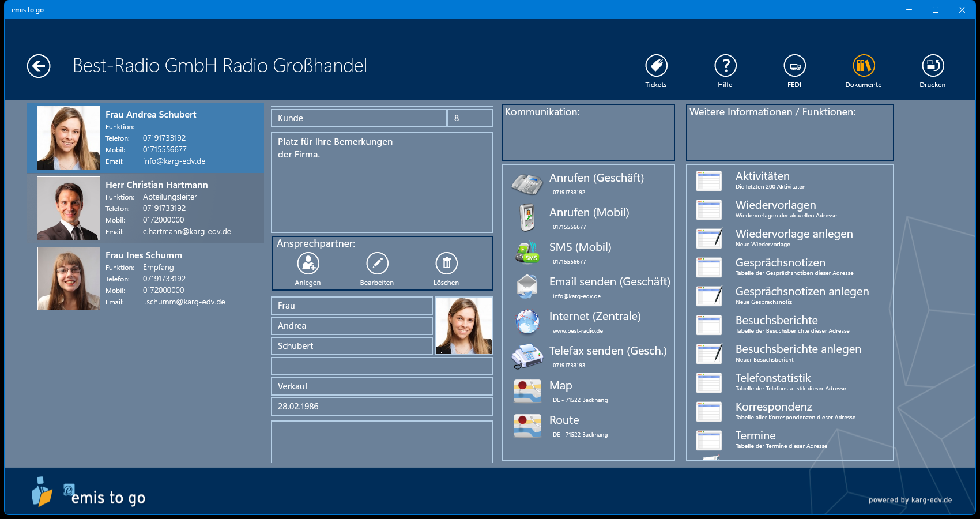980x519 pixels.
Task: Open the Termine link
Action: 756,436
